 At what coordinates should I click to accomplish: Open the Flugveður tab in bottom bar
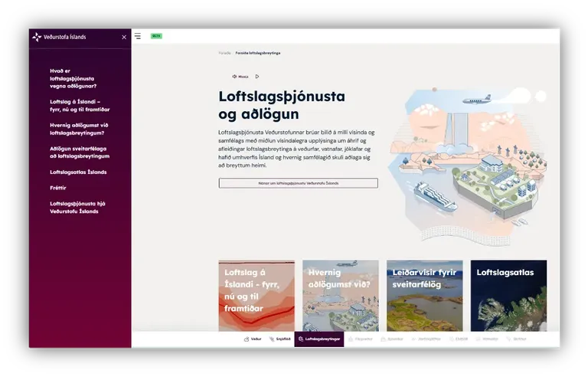tap(361, 339)
